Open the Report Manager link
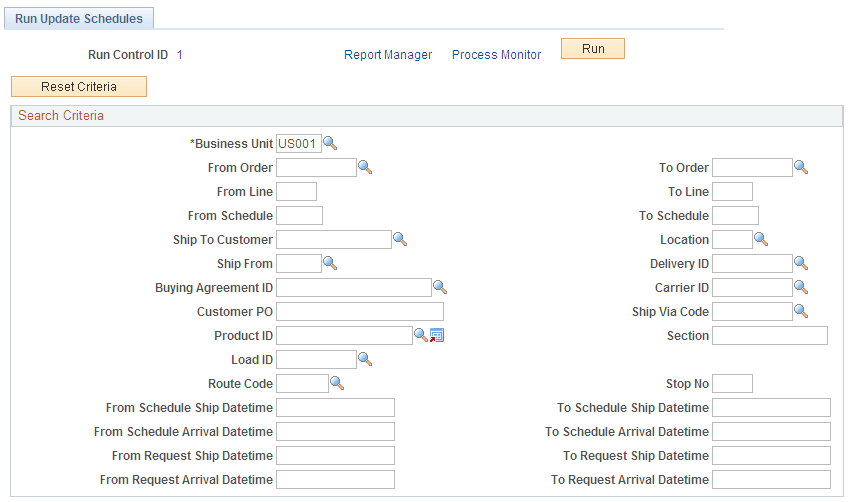Screen dimensions: 851x502 [x=388, y=55]
